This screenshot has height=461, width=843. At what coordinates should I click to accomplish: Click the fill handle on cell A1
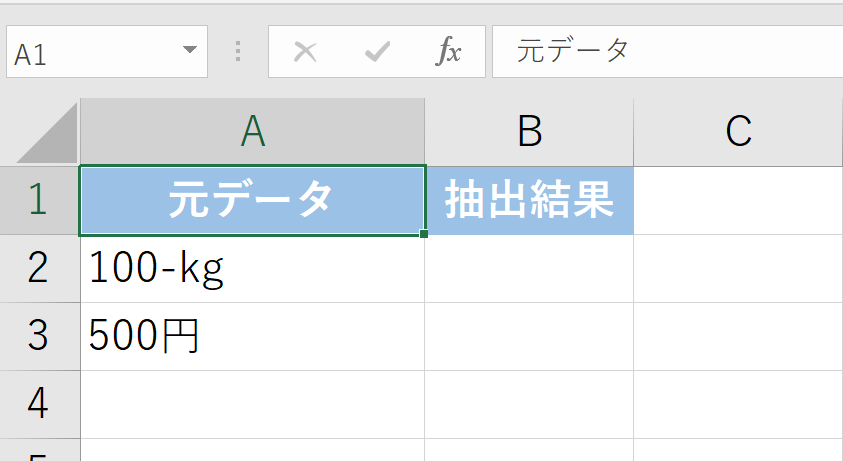pyautogui.click(x=425, y=234)
